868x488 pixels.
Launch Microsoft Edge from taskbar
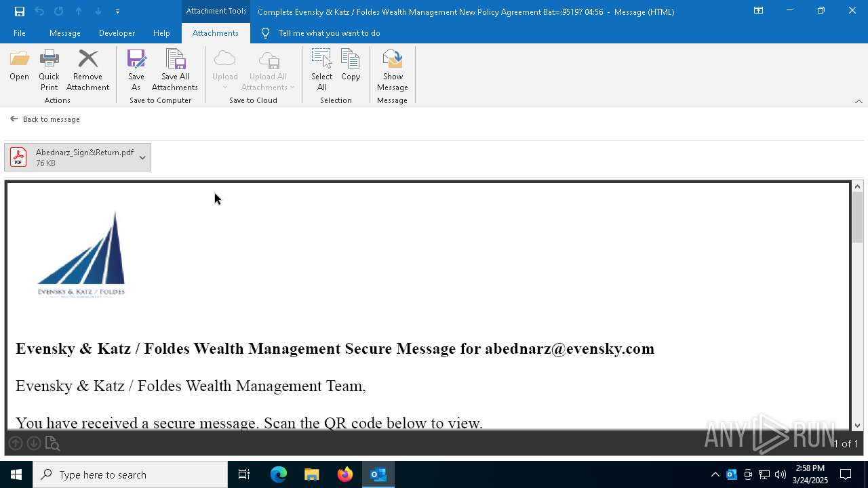point(279,474)
